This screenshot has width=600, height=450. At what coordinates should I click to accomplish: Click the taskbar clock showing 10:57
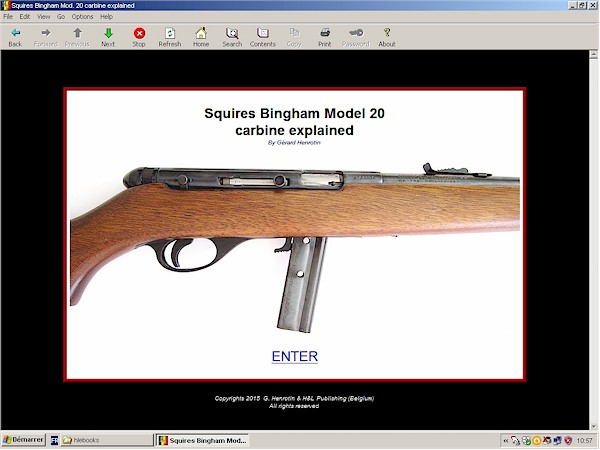pos(584,441)
